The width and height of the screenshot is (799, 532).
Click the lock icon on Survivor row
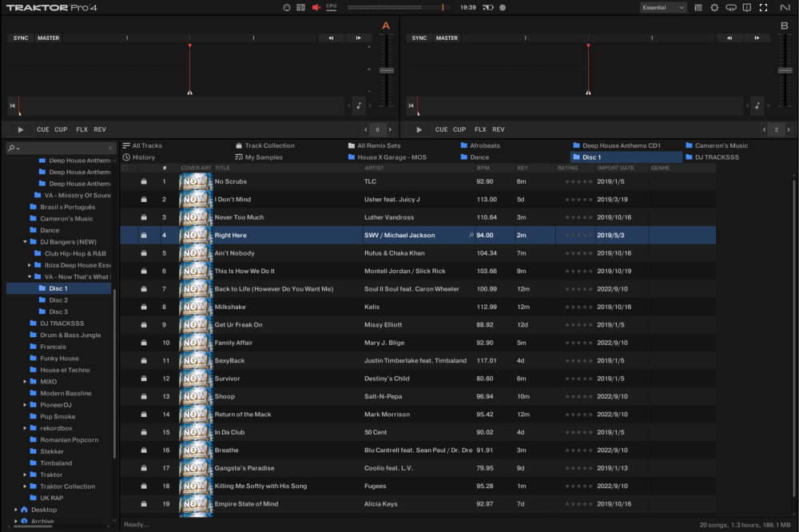144,379
